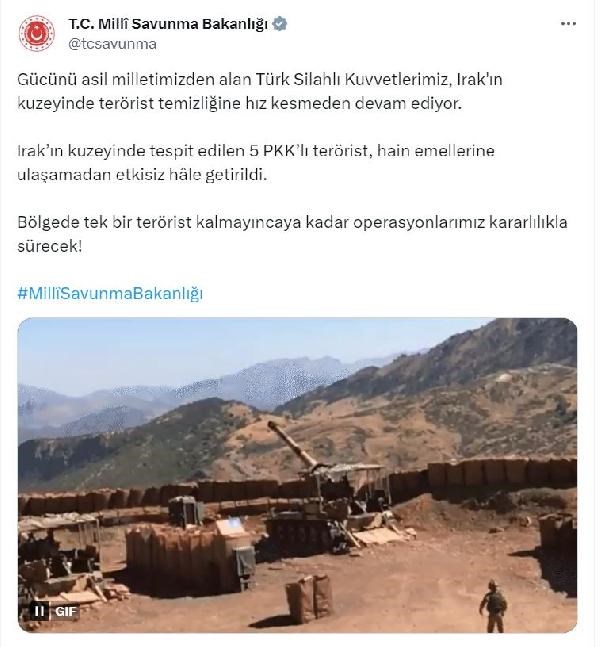Click the GIF label badge

pyautogui.click(x=66, y=611)
